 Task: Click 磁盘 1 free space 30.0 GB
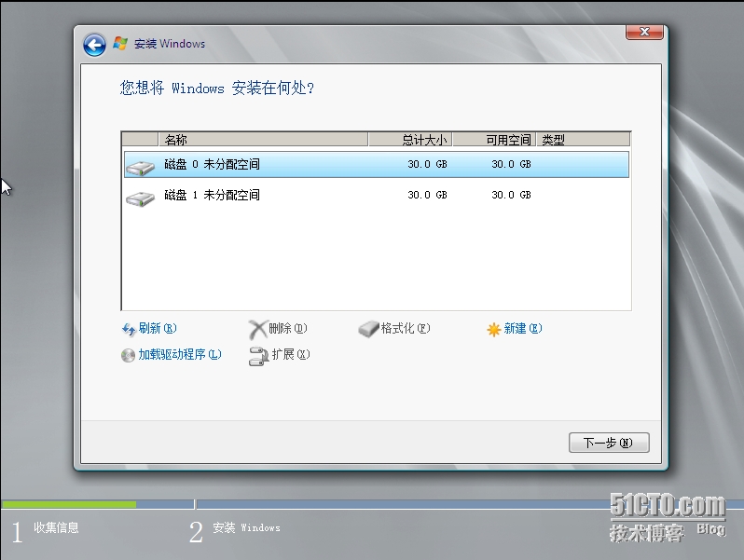click(x=511, y=195)
